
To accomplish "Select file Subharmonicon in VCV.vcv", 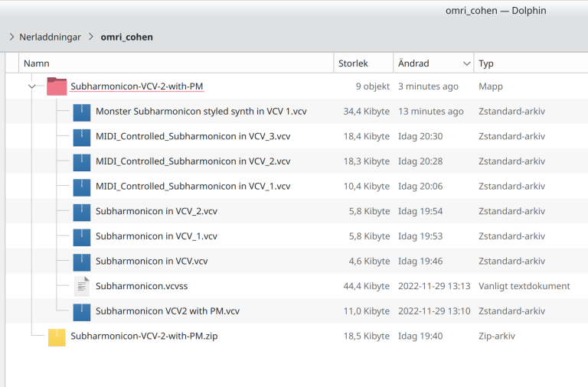I will coord(152,261).
